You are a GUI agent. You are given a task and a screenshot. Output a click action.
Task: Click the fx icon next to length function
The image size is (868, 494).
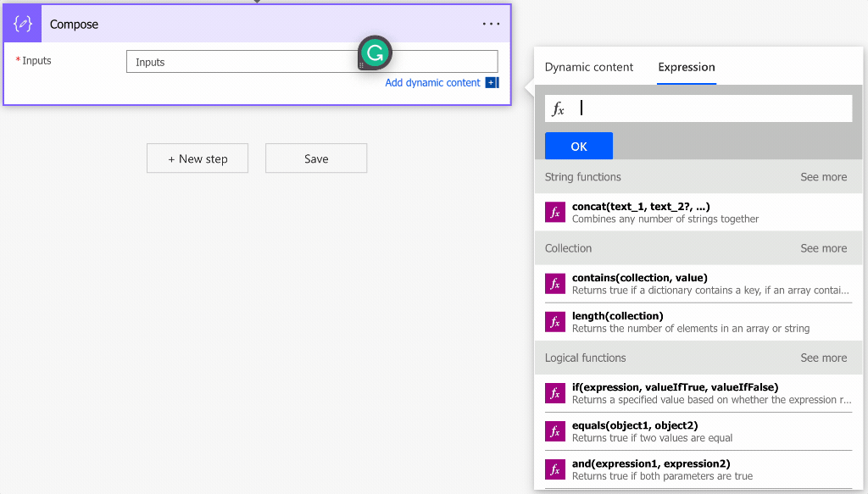pyautogui.click(x=555, y=322)
